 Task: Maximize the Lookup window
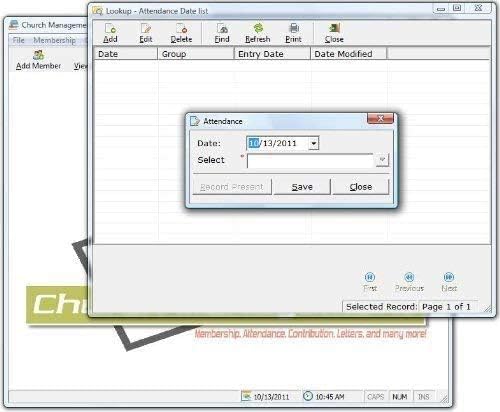click(x=457, y=8)
